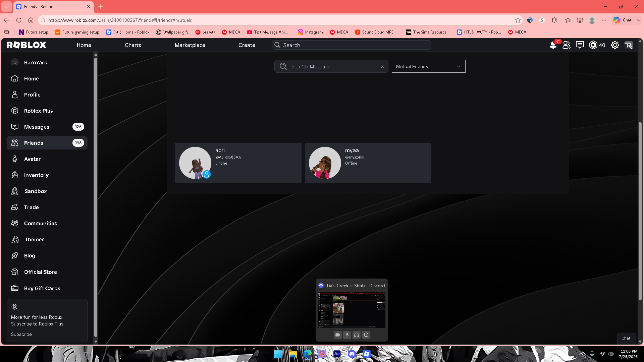Open a new browser tab
Screen dimensions: 644x362
pos(101,7)
